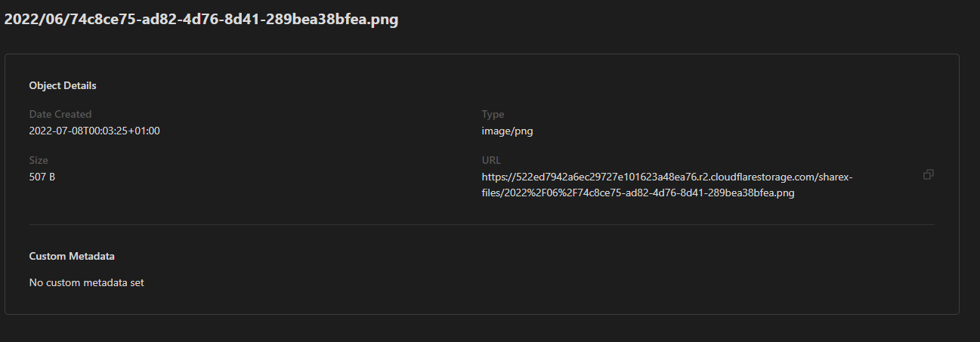Copy the object URL with the copy icon
Screen dimensions: 980x342
[929, 174]
